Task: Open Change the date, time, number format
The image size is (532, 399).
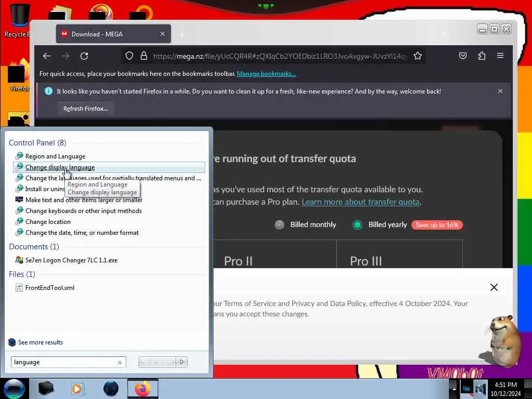Action: [82, 232]
